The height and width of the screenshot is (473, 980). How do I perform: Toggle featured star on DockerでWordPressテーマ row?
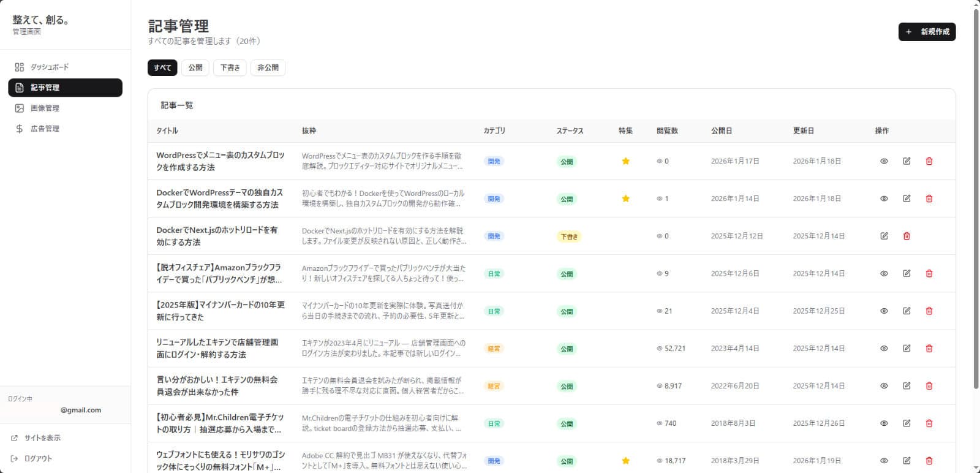[x=625, y=199]
